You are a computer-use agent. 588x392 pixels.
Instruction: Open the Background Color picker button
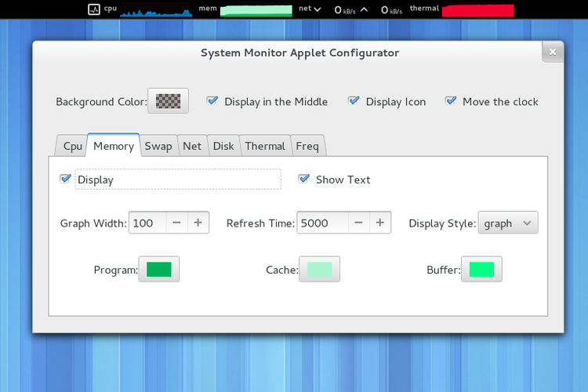(169, 101)
